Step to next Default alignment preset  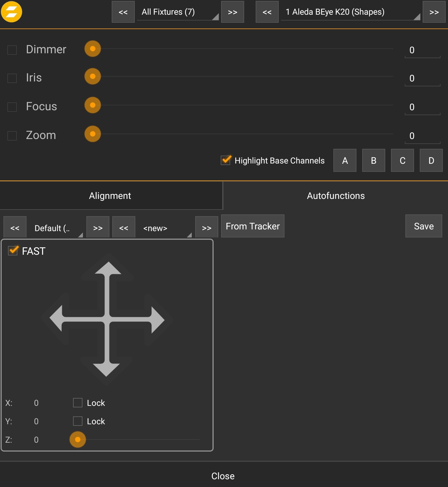tap(98, 228)
